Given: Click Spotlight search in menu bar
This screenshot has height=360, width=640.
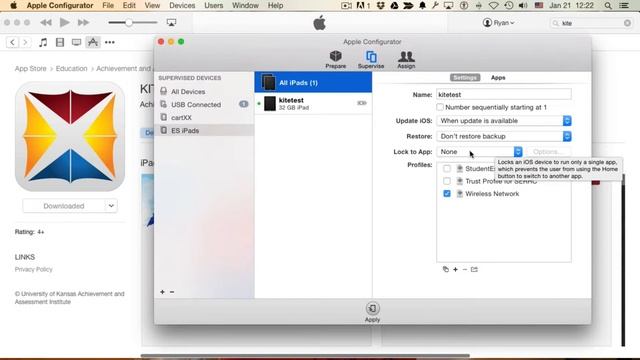Looking at the screenshot, I should pyautogui.click(x=608, y=6).
